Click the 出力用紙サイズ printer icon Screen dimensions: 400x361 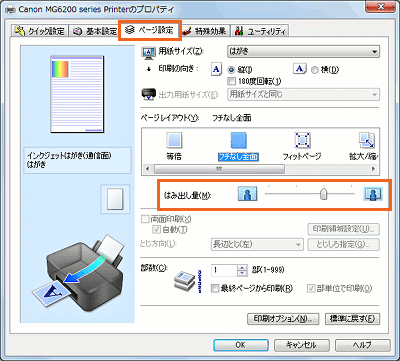(x=148, y=94)
